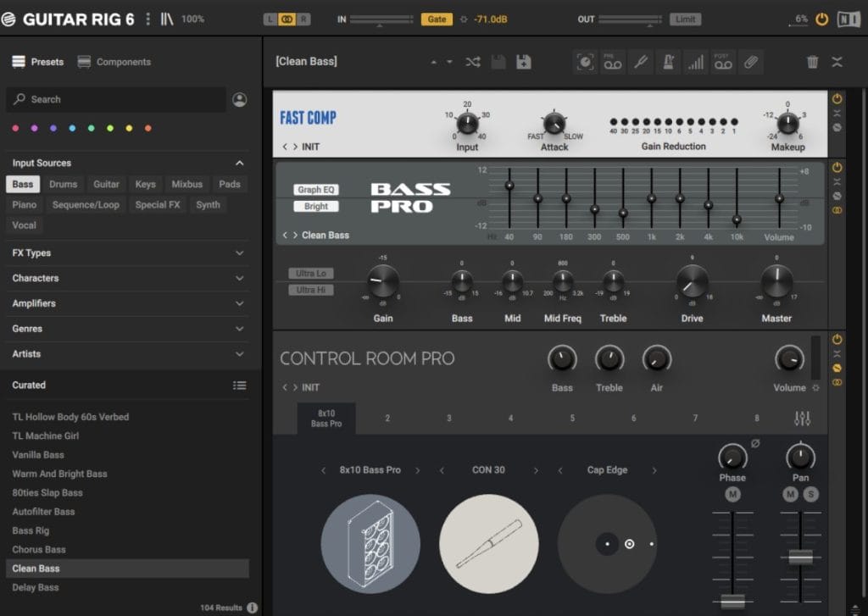Toggle Fast Comp power button

click(x=837, y=98)
